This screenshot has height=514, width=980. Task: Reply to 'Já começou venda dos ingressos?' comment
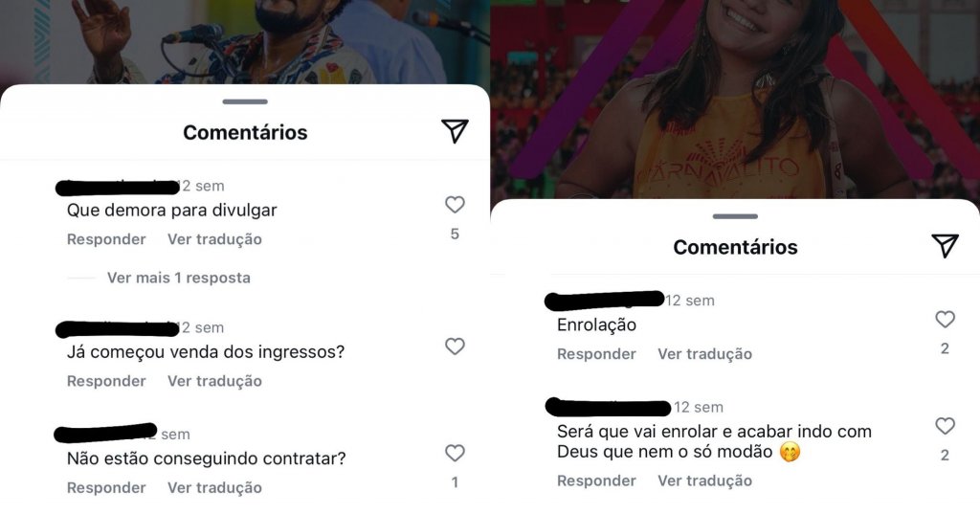click(106, 382)
